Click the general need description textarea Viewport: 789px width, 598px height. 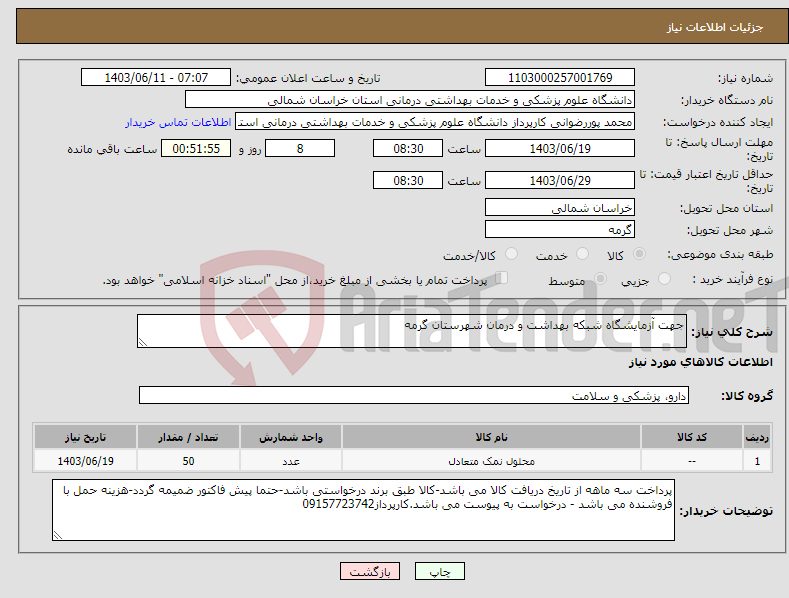coord(412,331)
